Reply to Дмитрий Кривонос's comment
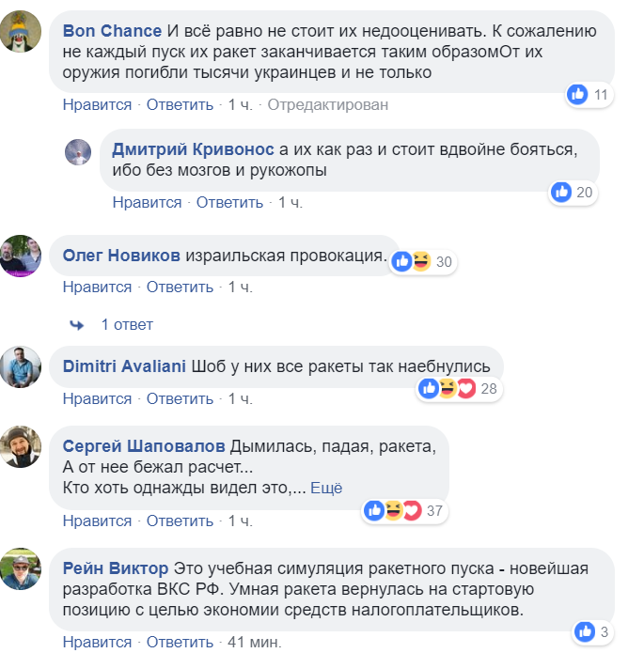 [230, 202]
